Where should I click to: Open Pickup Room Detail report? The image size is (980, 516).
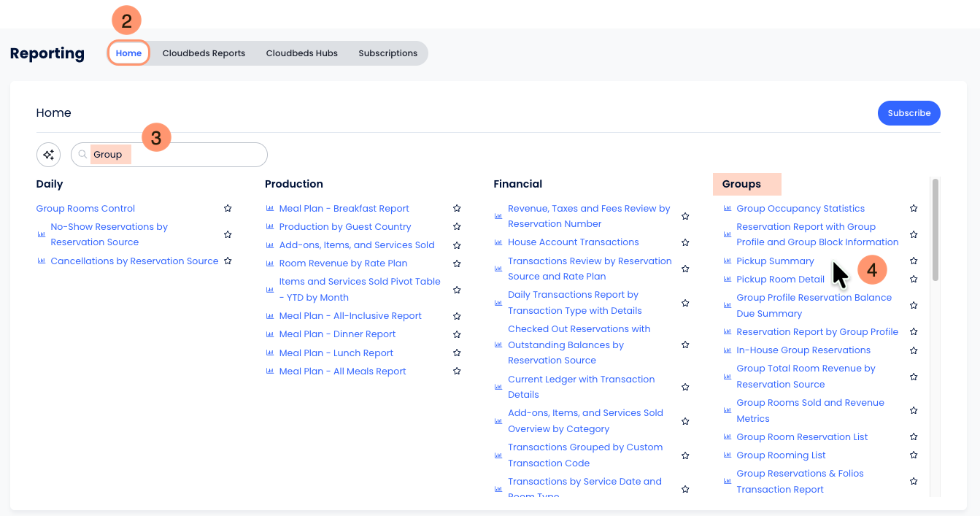coord(781,280)
